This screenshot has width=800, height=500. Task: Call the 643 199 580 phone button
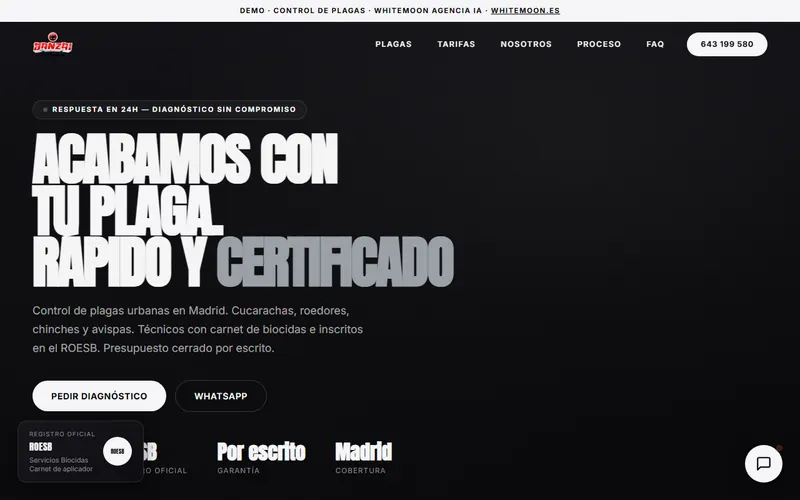pos(727,44)
